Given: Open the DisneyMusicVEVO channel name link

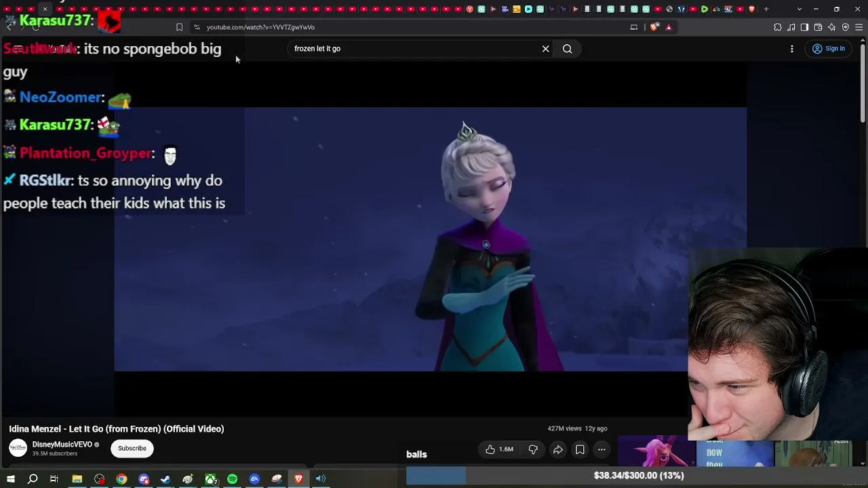Looking at the screenshot, I should click(62, 445).
